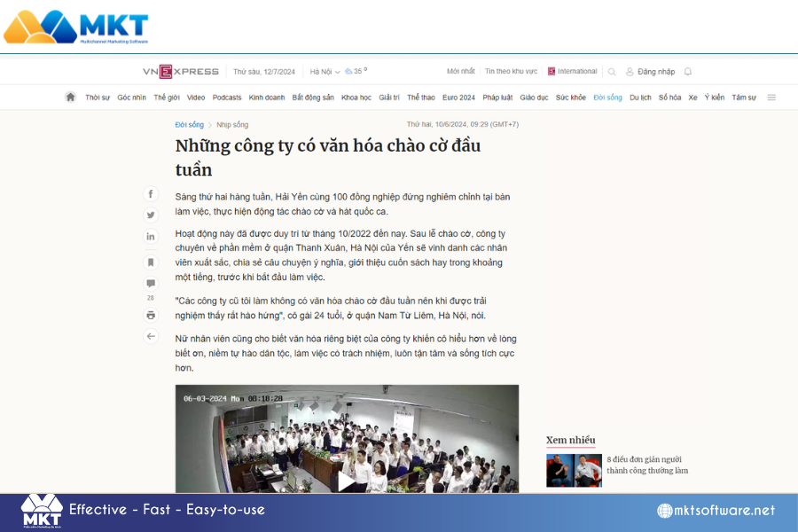Click the Đăng nhập login link
The image size is (798, 532).
pos(656,72)
